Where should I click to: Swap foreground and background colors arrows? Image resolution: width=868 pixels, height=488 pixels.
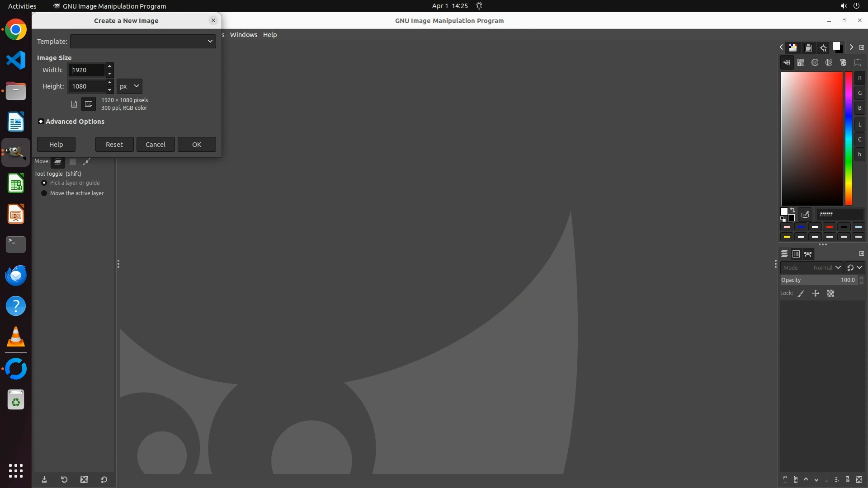(x=793, y=210)
